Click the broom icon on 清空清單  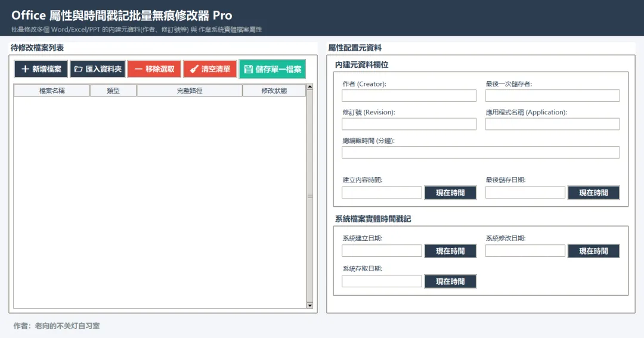pyautogui.click(x=194, y=69)
